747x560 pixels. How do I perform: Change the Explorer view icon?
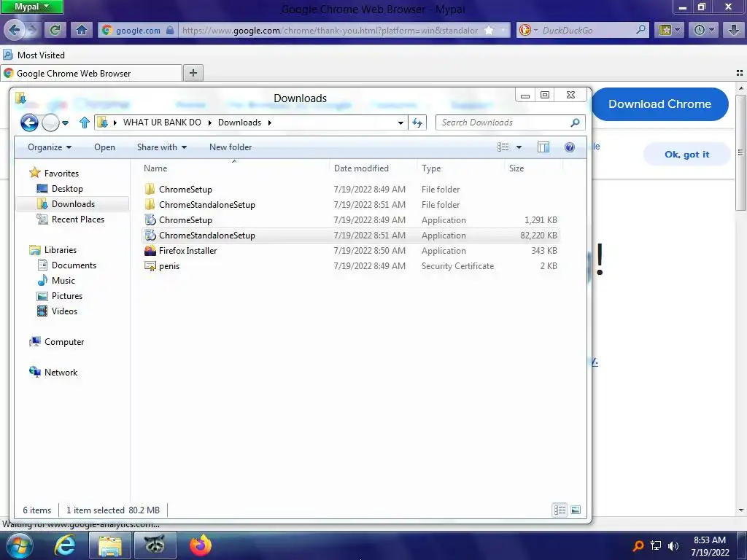tap(503, 147)
